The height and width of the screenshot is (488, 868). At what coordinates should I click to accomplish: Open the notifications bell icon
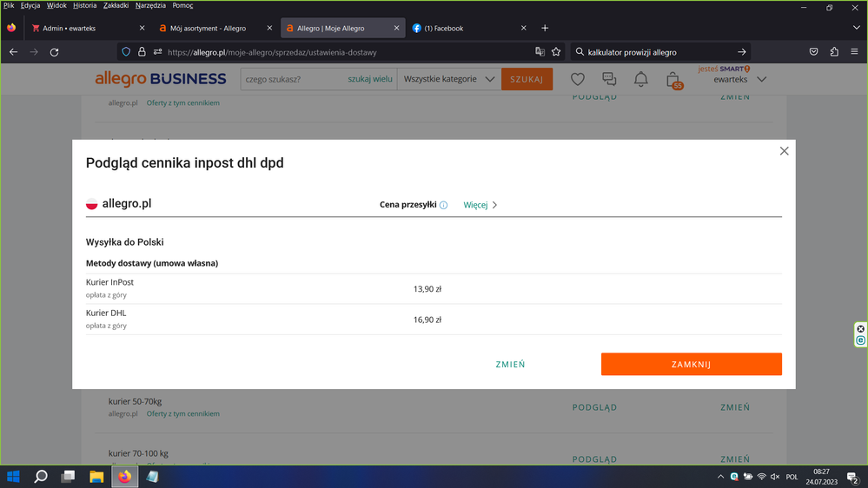coord(641,80)
